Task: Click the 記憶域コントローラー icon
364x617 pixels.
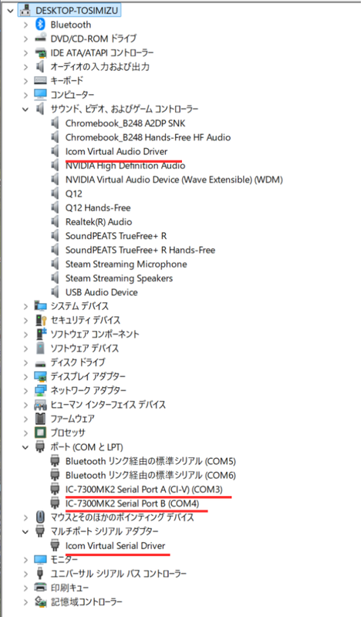Action: coord(40,602)
